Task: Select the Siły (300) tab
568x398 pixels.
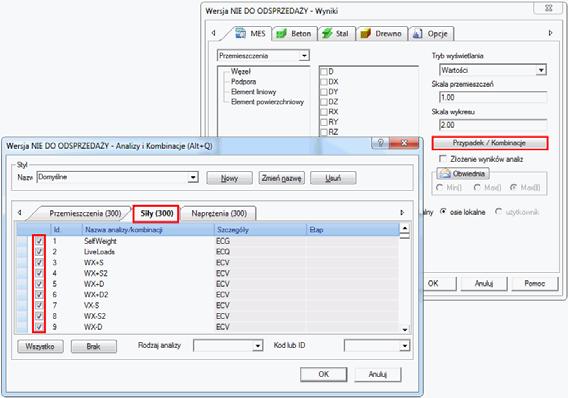Action: tap(156, 214)
